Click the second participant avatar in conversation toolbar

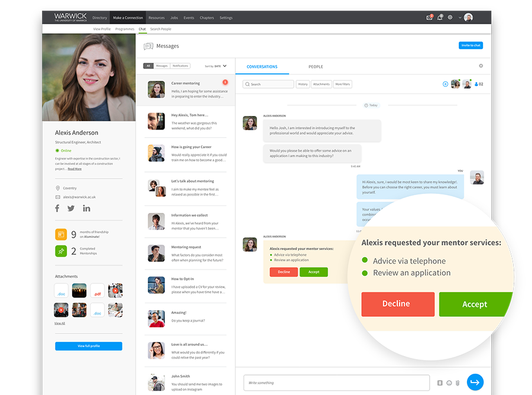tap(467, 84)
